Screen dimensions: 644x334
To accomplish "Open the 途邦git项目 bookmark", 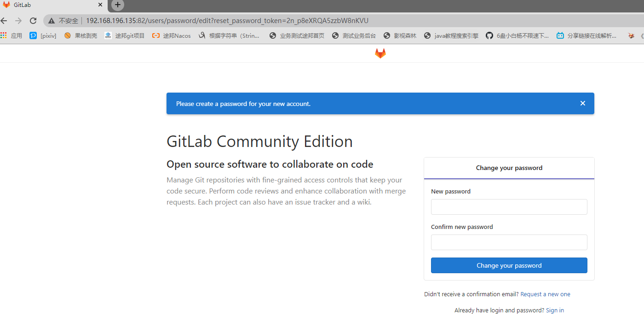I will (x=125, y=35).
